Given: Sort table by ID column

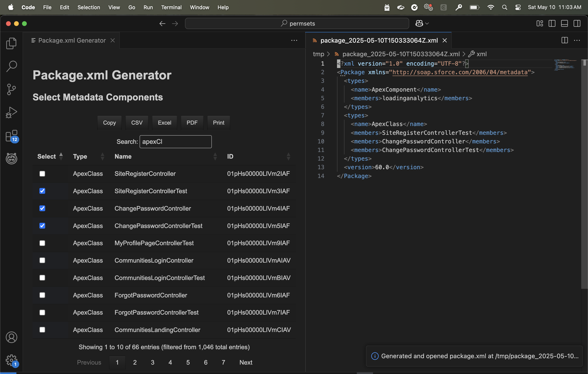Looking at the screenshot, I should click(259, 156).
